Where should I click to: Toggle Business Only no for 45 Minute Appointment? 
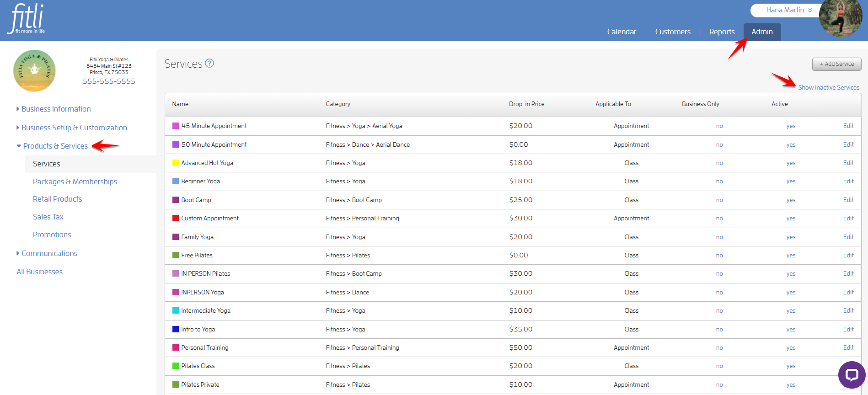pyautogui.click(x=719, y=126)
